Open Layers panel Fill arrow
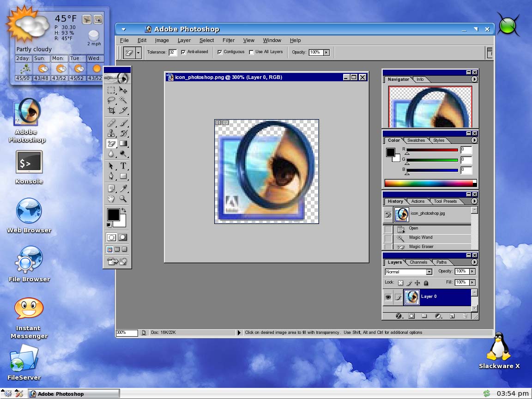This screenshot has width=532, height=399. [472, 282]
